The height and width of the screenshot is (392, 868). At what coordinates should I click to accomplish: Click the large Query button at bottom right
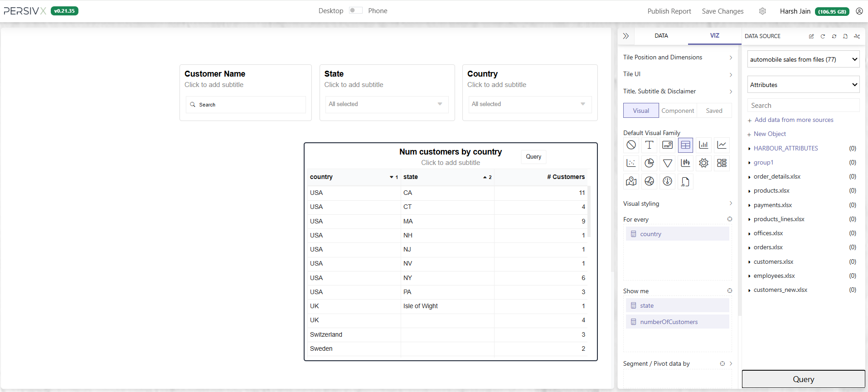coord(803,379)
